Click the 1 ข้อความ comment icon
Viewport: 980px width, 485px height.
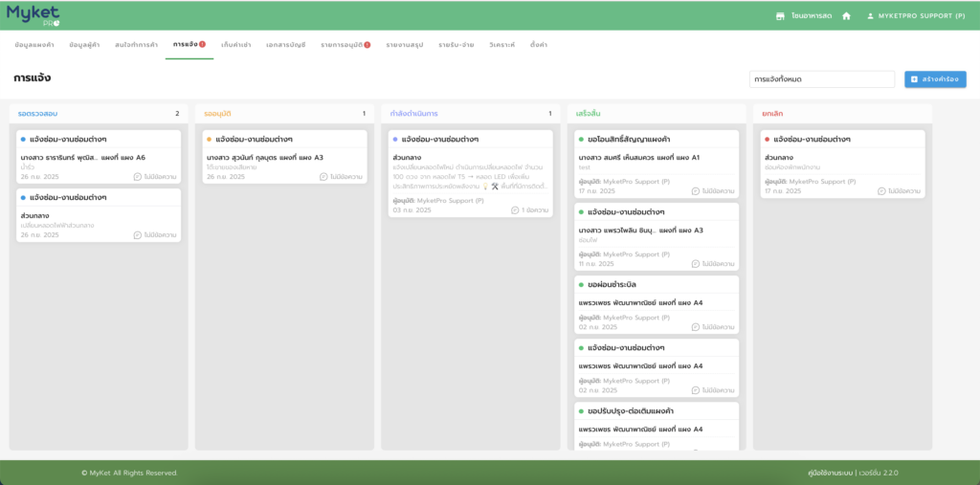[x=514, y=209]
